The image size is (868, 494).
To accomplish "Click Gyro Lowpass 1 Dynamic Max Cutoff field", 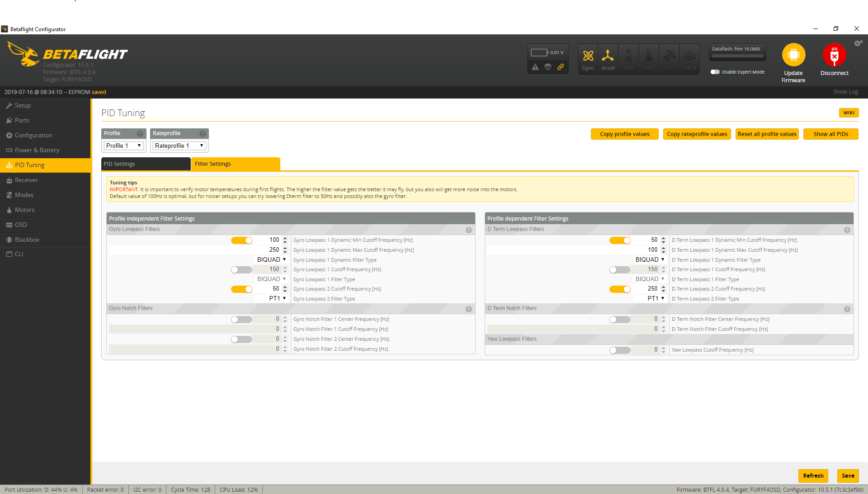I will 267,250.
